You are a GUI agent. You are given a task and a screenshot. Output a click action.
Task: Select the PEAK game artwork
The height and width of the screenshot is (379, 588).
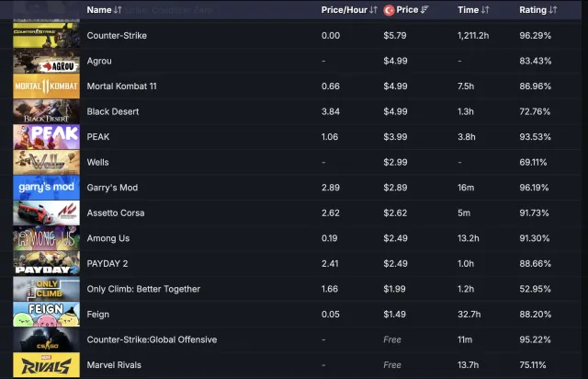pos(47,137)
